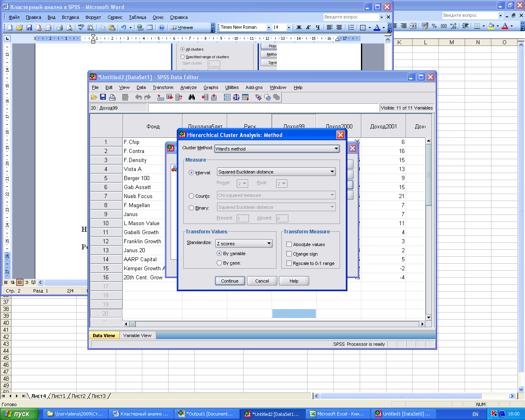The image size is (525, 420).
Task: Open Transform menu in SPSS Data Editor
Action: pyautogui.click(x=163, y=87)
